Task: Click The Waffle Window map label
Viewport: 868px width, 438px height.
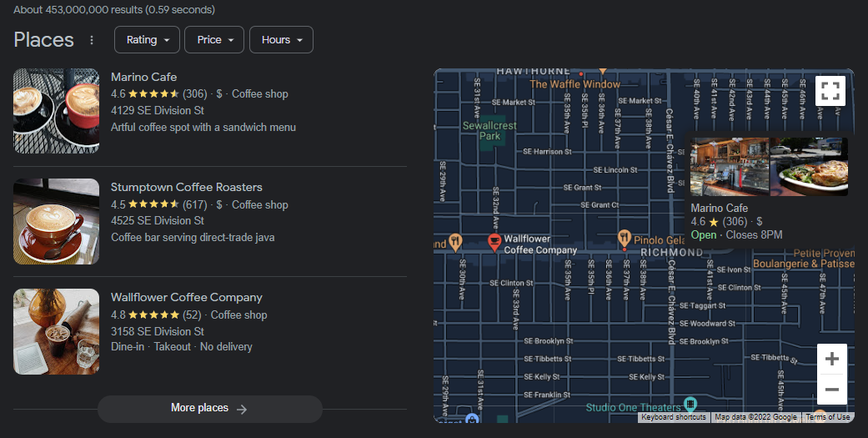Action: click(574, 84)
